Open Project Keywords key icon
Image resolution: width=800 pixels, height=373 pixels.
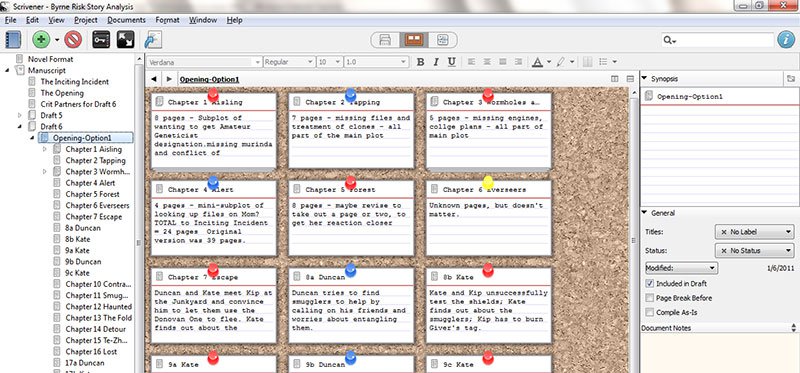click(101, 39)
